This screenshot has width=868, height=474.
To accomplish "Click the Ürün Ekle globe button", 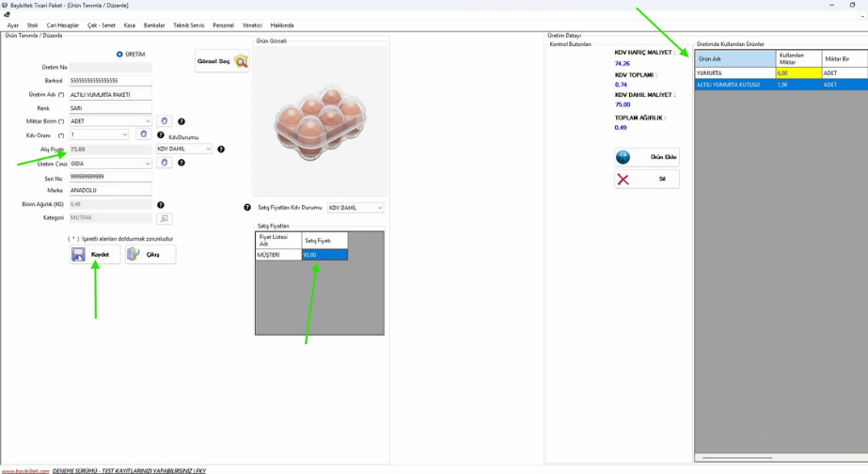I will point(647,157).
